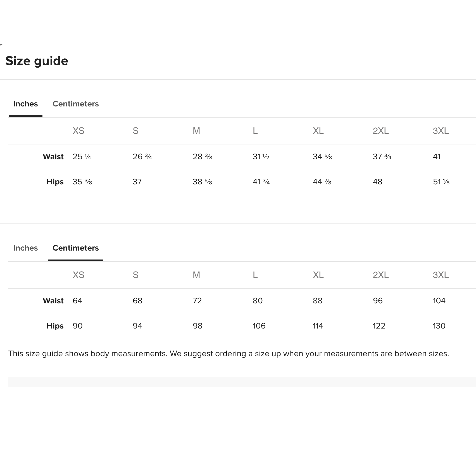Image resolution: width=476 pixels, height=476 pixels.
Task: Select the 51 ⅛ hips measurement
Action: click(441, 182)
